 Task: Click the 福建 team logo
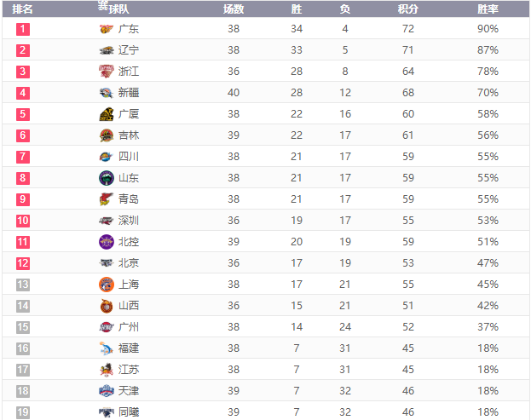click(x=107, y=348)
